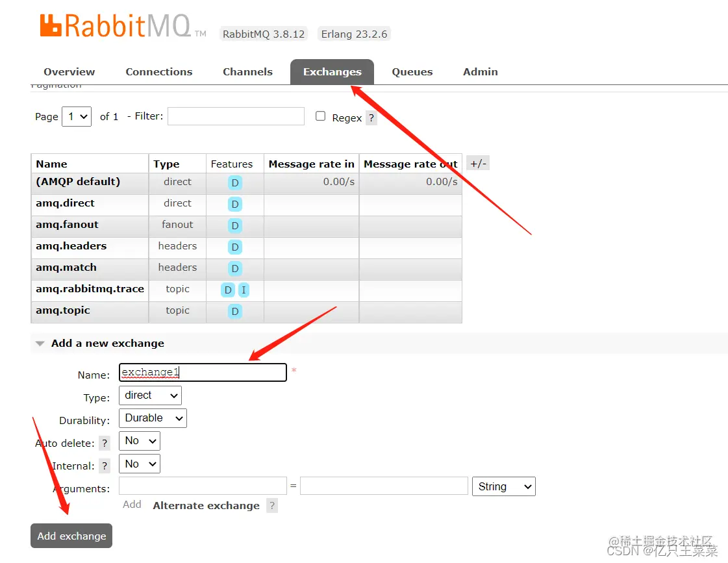Open the amq.fanout exchange

[68, 225]
